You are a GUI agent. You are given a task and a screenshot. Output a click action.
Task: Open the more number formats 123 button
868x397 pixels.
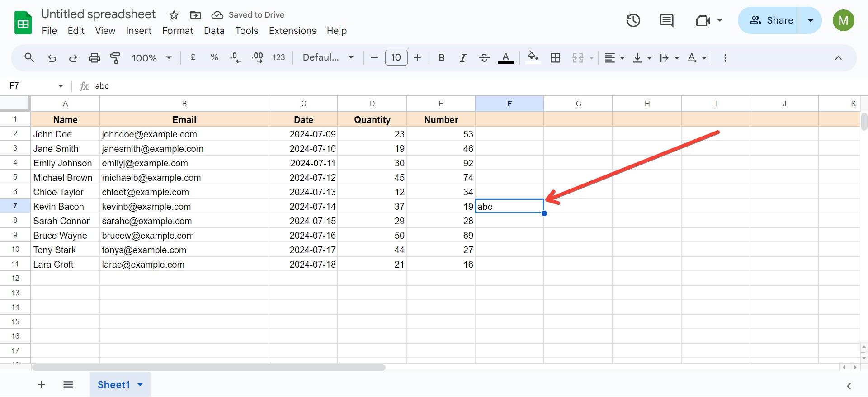pyautogui.click(x=279, y=57)
